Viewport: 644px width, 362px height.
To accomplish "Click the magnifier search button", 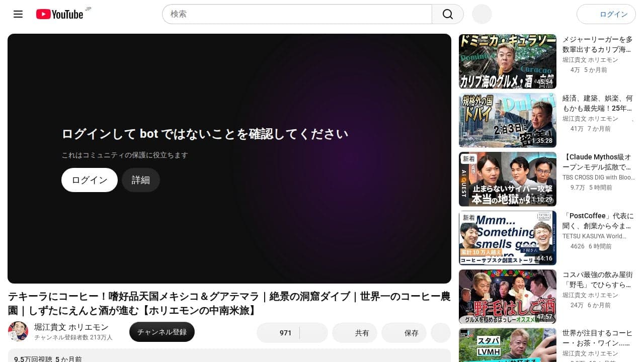I will pos(448,14).
